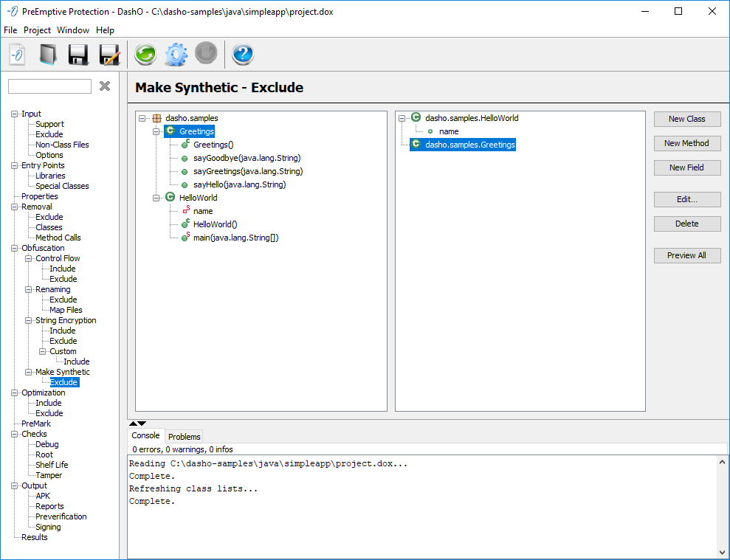Click the New Project toolbar icon
The width and height of the screenshot is (730, 560).
17,55
